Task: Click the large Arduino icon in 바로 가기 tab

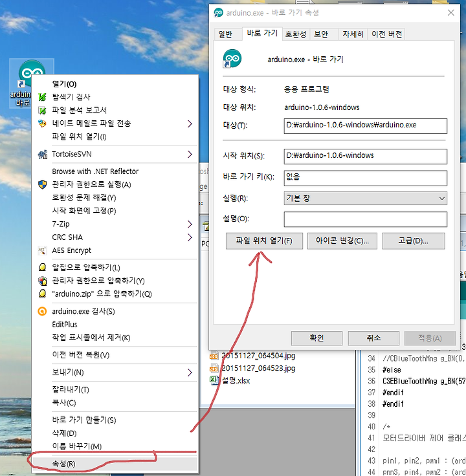Action: point(232,59)
